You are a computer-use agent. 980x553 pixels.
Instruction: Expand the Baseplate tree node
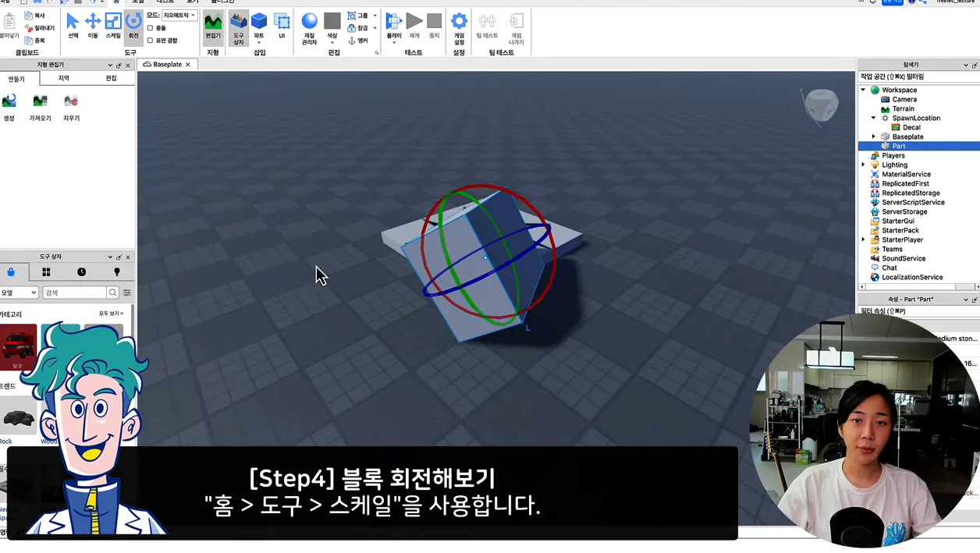(873, 136)
